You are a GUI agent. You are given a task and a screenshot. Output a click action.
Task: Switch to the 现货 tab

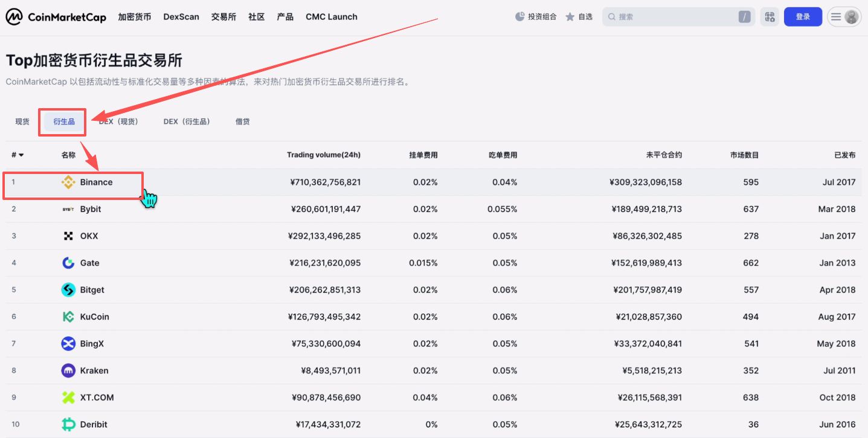tap(22, 121)
